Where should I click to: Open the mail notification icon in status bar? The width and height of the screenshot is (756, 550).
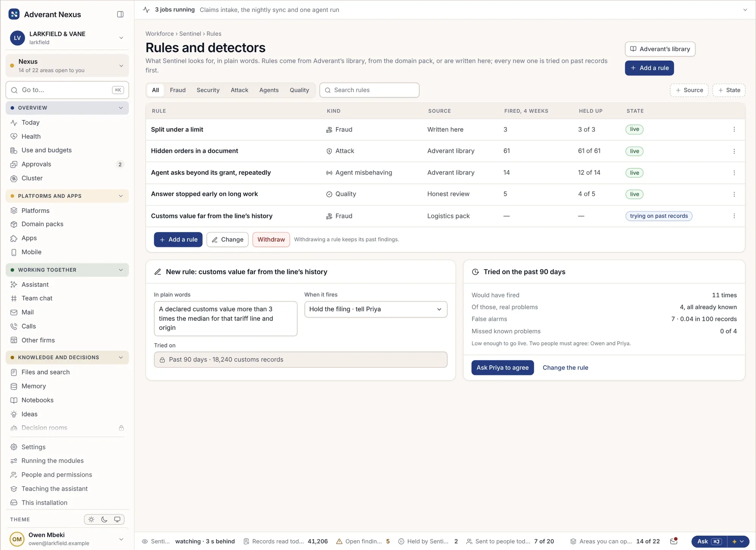pos(674,541)
